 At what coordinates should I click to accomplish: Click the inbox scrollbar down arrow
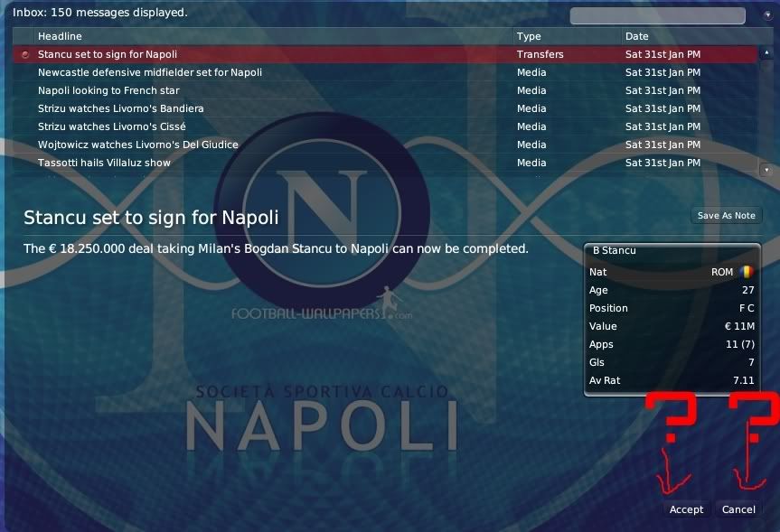click(x=766, y=170)
